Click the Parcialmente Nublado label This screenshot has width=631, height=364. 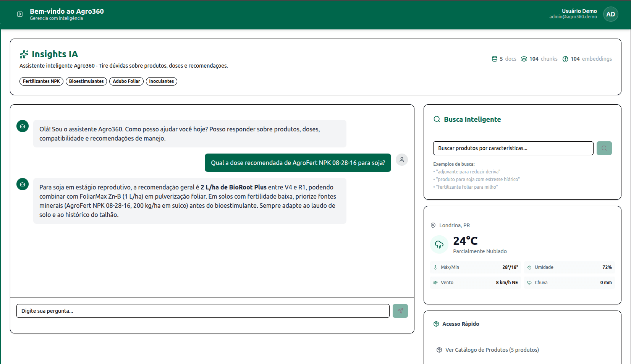click(480, 251)
